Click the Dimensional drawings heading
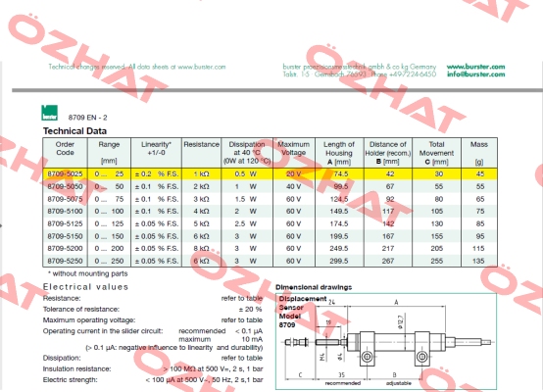 [x=314, y=287]
